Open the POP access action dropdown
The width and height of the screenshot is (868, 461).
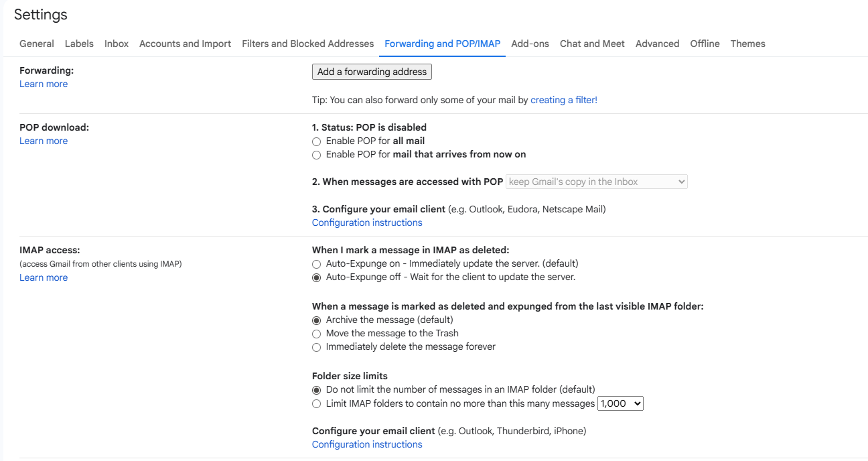(x=597, y=182)
